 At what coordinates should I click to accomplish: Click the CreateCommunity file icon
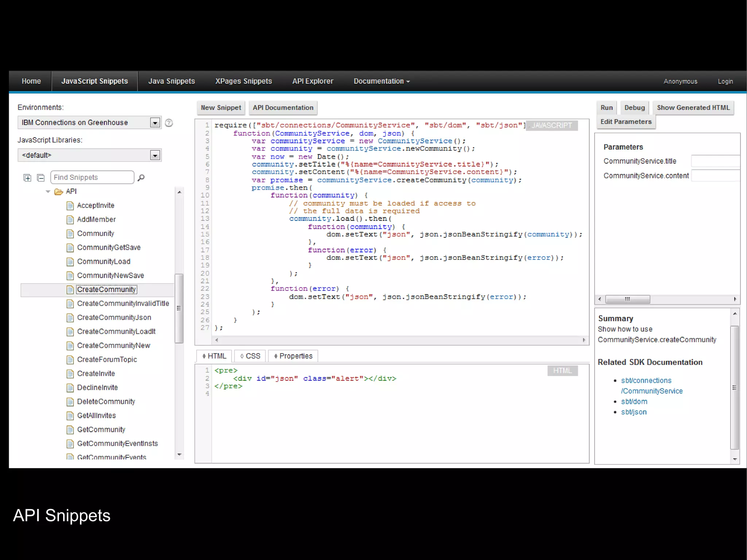point(70,290)
